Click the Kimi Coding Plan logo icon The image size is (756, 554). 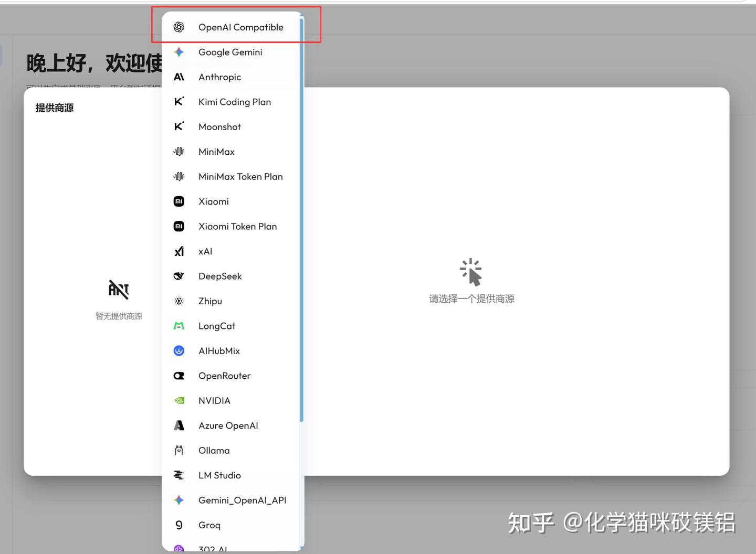tap(179, 102)
